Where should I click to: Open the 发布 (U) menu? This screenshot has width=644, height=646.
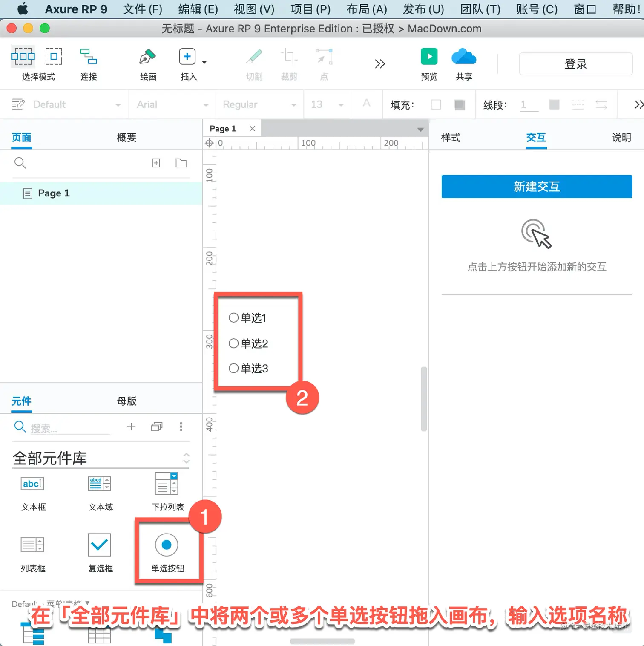point(423,9)
